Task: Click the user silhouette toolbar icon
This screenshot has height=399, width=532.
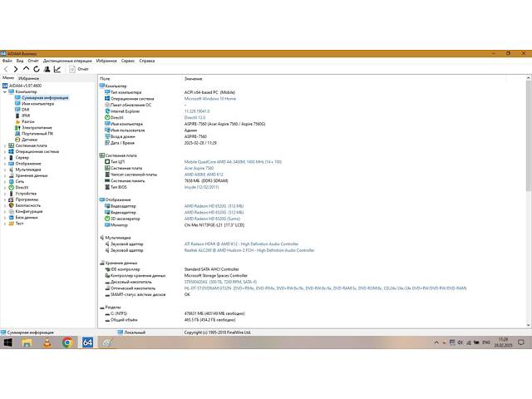Action: [47, 69]
